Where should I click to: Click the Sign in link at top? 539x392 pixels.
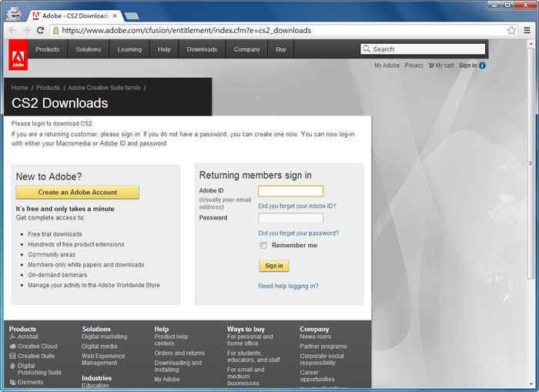tap(468, 65)
